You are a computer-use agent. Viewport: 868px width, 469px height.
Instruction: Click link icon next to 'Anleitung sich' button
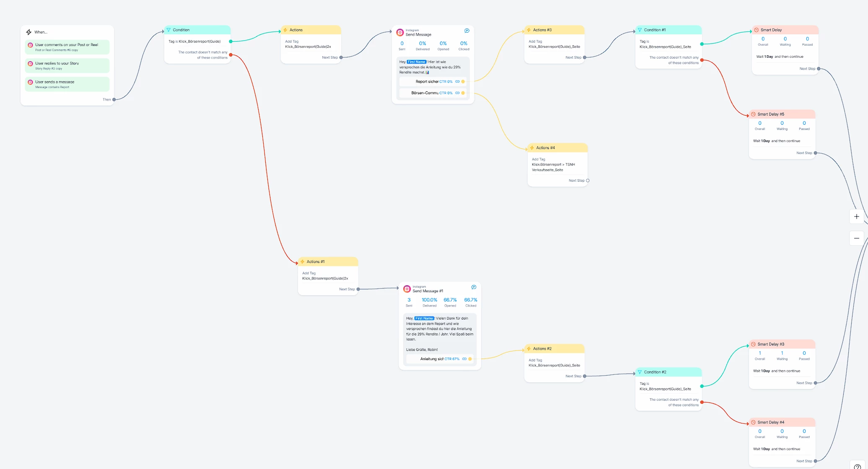464,359
